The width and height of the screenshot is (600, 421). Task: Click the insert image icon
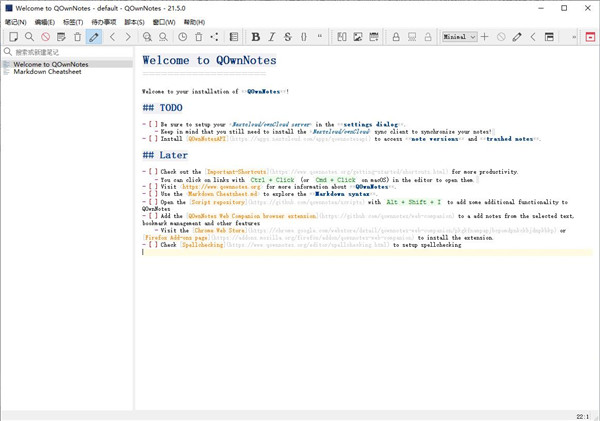tap(358, 37)
